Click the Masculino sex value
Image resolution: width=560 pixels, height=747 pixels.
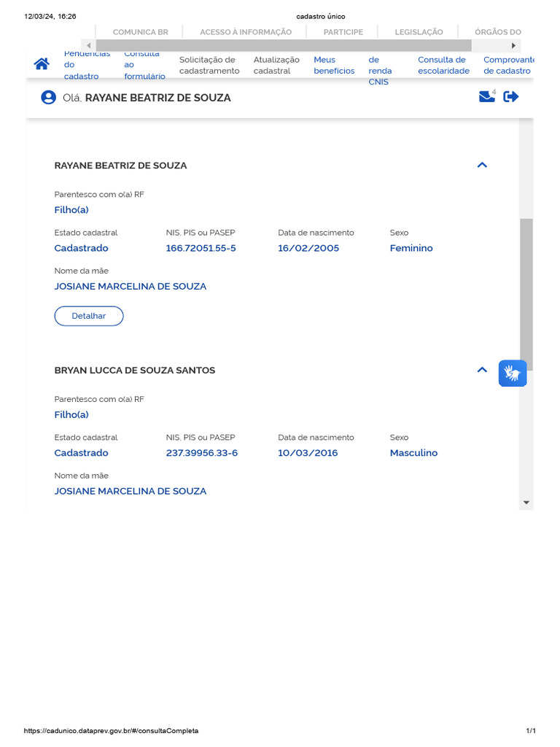tap(413, 453)
